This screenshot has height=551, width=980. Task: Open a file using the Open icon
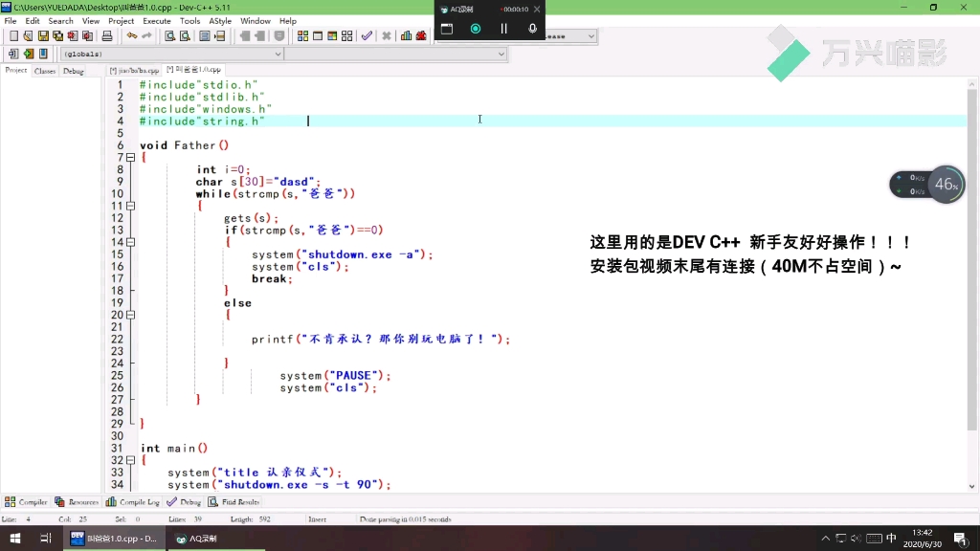29,36
